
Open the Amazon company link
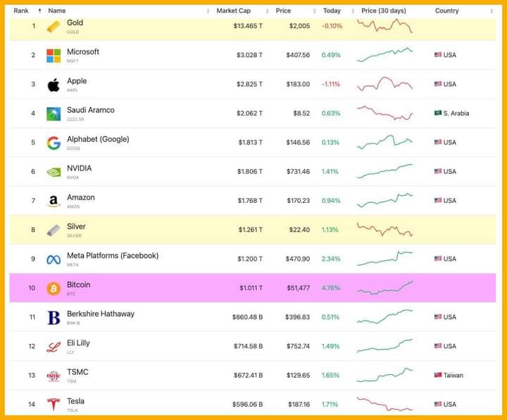click(81, 197)
